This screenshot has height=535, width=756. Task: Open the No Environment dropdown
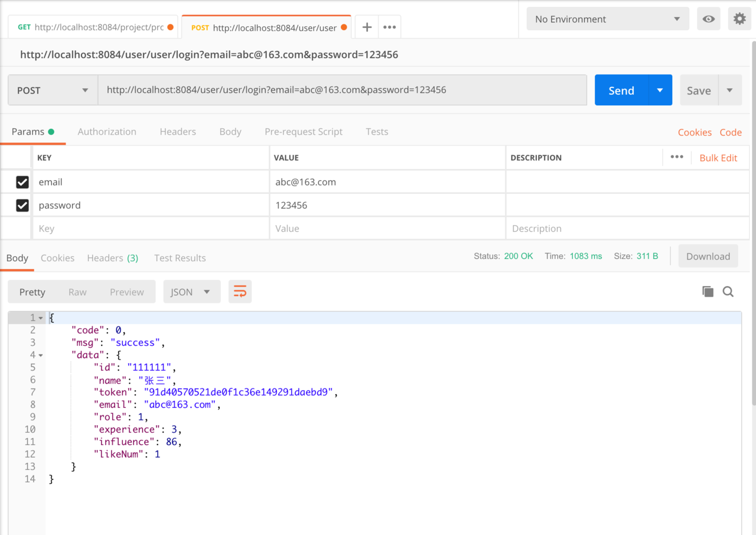608,19
